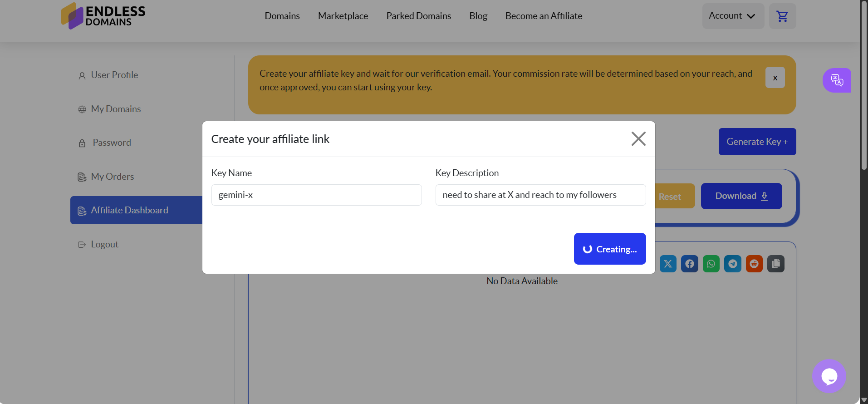Click the Download button
868x404 pixels.
741,196
